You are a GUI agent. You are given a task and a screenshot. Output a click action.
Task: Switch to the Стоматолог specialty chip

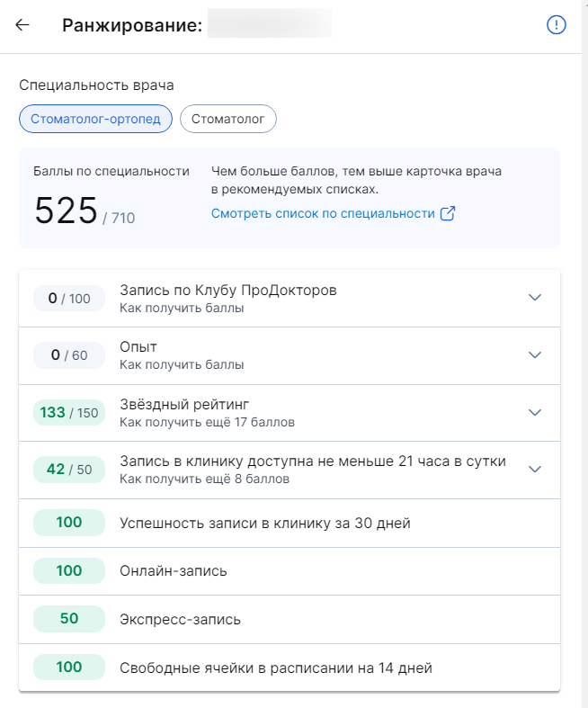pyautogui.click(x=228, y=119)
